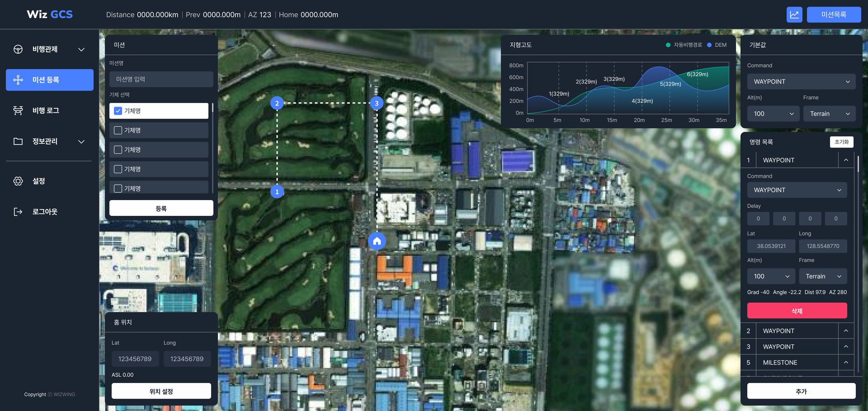Click the mission registration node icon
The width and height of the screenshot is (868, 411).
pyautogui.click(x=18, y=80)
